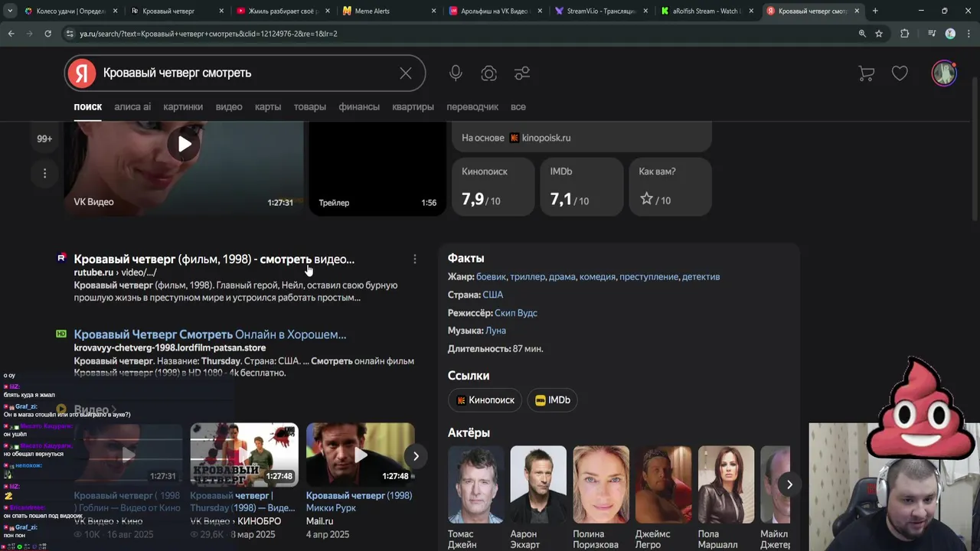Switch to the алиса ai tab
Viewport: 980px width, 551px height.
point(132,106)
